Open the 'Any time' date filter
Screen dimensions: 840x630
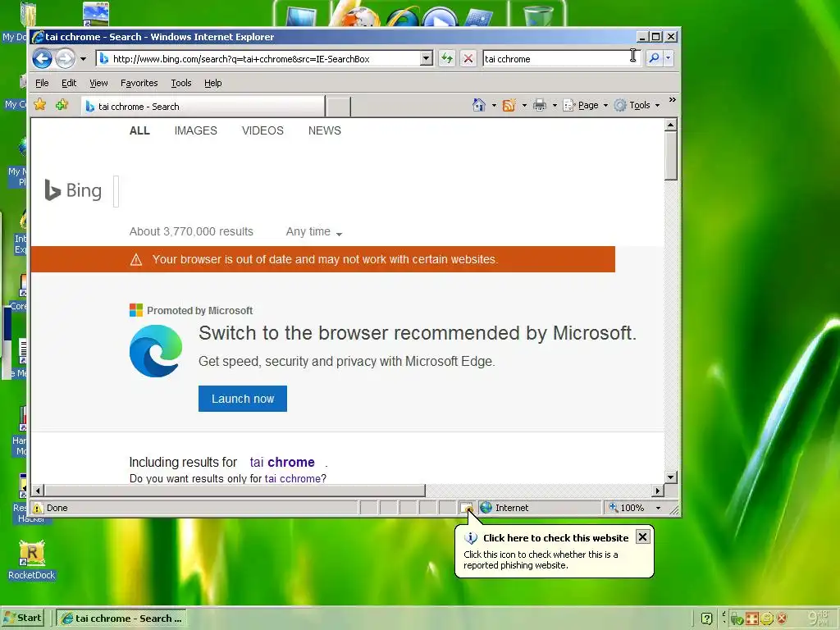314,232
